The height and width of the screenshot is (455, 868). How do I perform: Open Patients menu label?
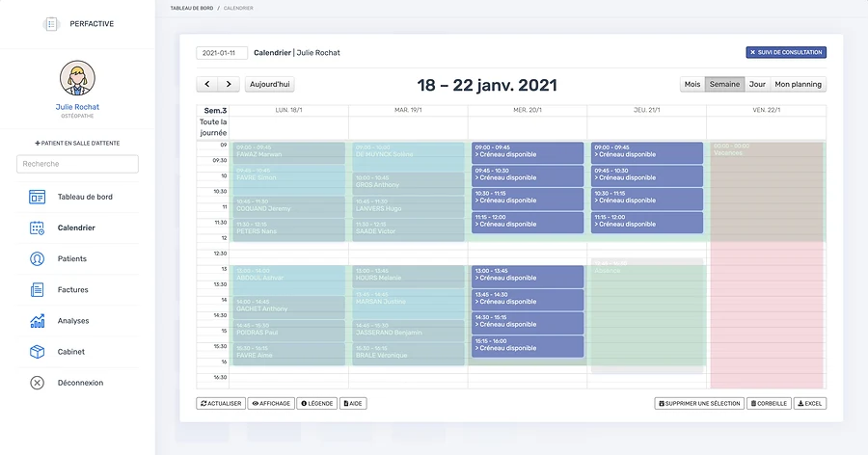pos(72,258)
